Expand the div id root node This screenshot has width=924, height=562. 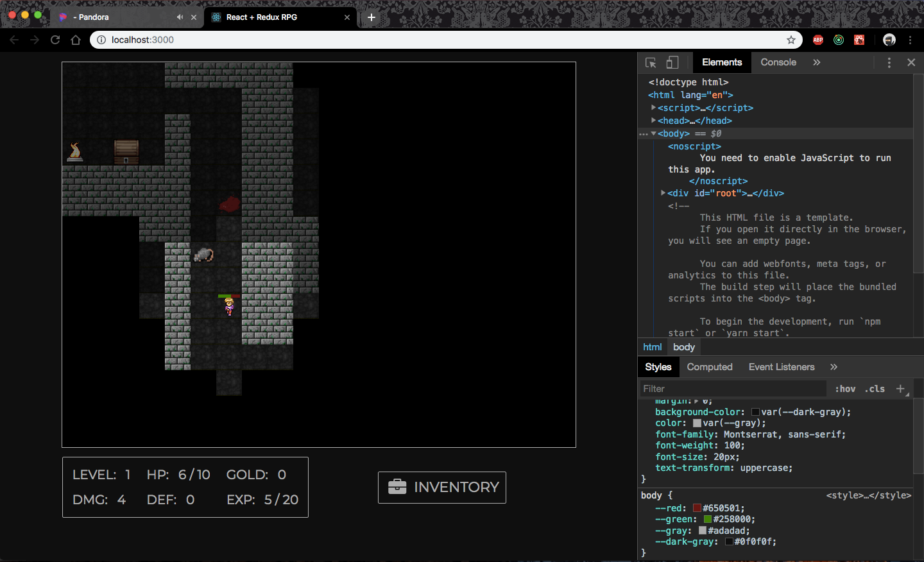pos(663,193)
